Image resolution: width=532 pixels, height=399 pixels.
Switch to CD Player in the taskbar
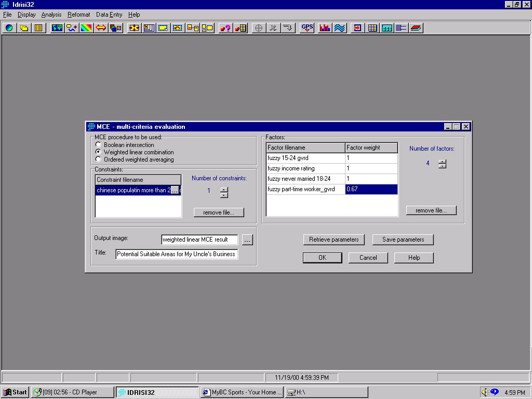tap(72, 392)
